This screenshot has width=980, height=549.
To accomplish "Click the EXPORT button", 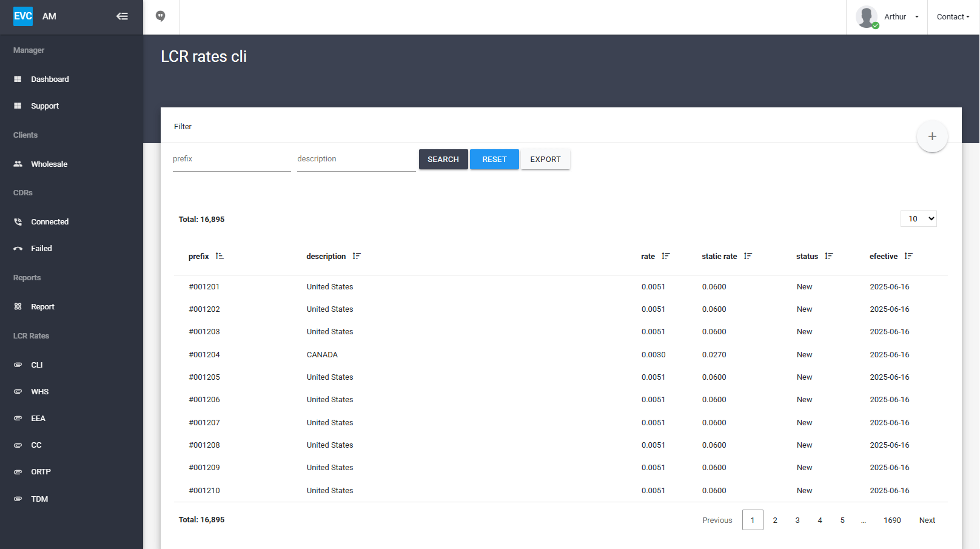I will coord(545,160).
